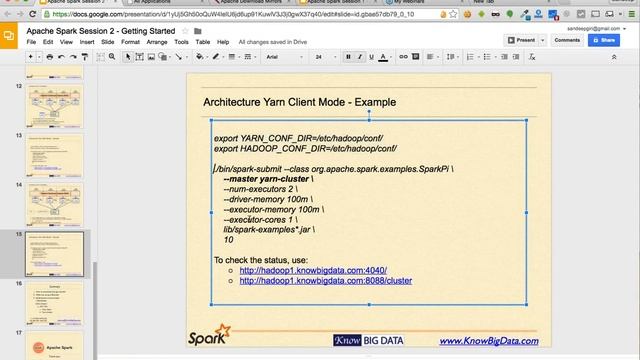640x360 pixels.
Task: Click the redo arrow icon
Action: tap(73, 57)
